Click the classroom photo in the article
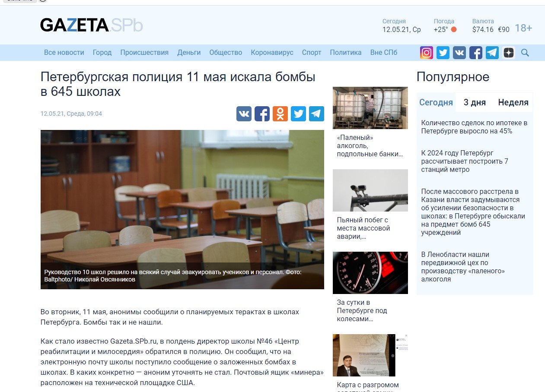The height and width of the screenshot is (392, 545). click(182, 209)
